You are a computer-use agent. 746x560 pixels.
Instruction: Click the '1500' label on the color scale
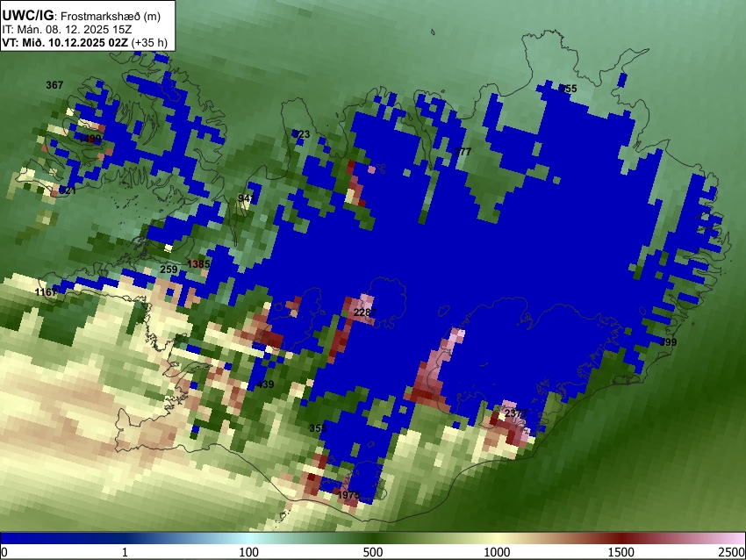pyautogui.click(x=621, y=552)
